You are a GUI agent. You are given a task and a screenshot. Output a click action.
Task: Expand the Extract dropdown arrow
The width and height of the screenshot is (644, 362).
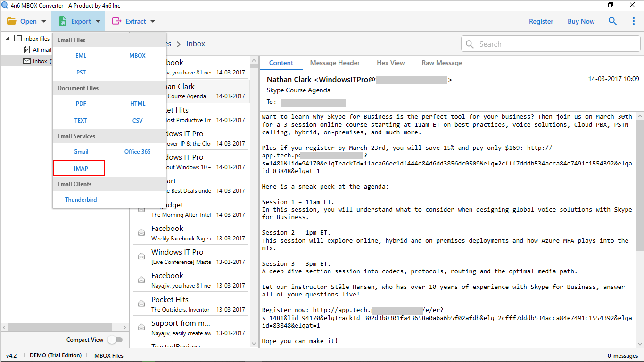pos(152,21)
